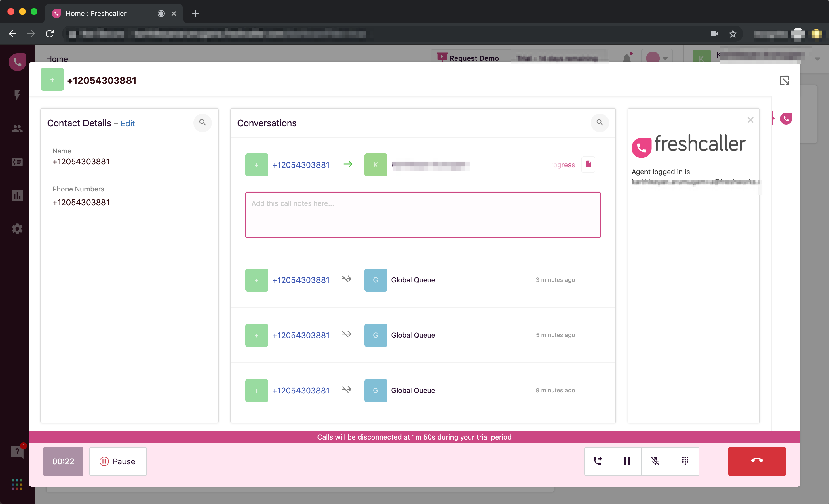Click the blue G avatar in the 3 minutes ago row
Viewport: 829px width, 504px height.
pos(375,280)
